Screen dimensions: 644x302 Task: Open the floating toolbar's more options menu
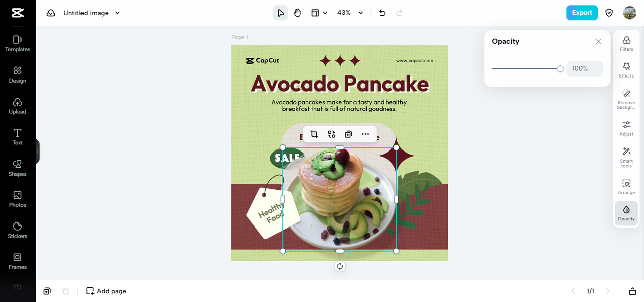pyautogui.click(x=365, y=134)
